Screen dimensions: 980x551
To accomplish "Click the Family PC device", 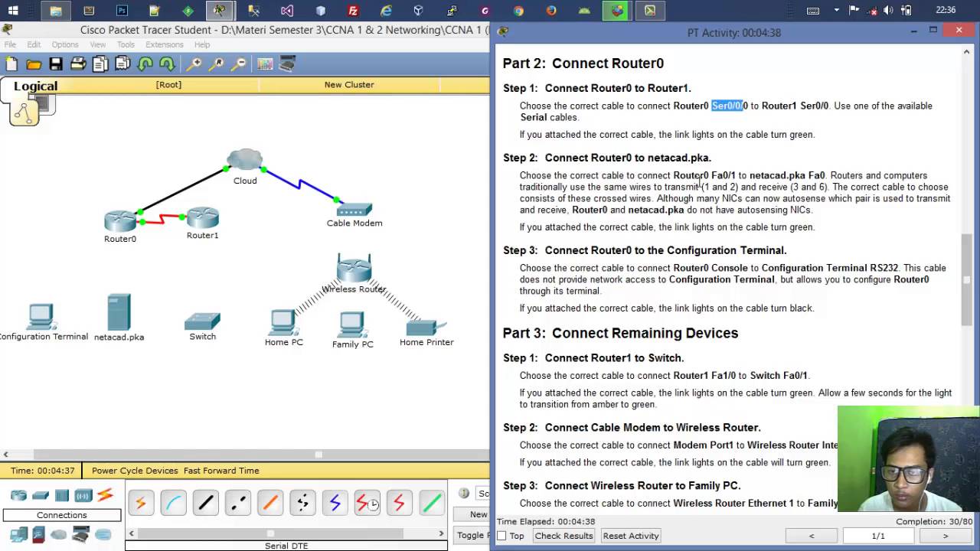I will coord(352,324).
